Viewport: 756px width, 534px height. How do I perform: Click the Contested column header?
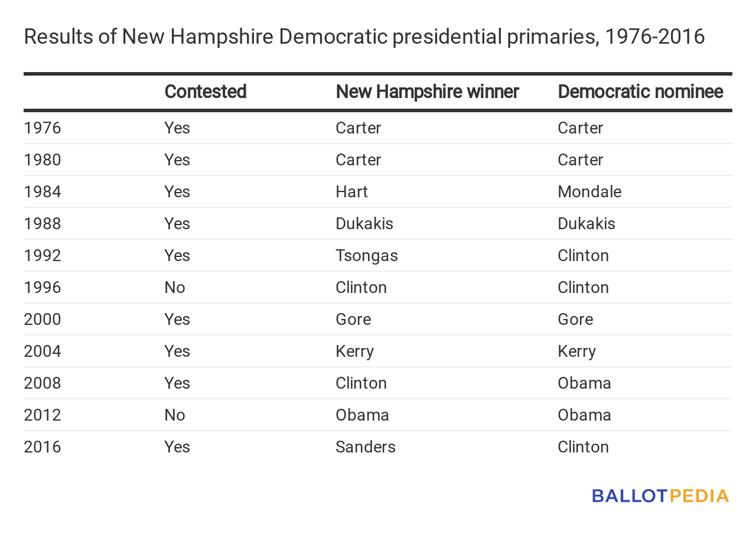(205, 92)
